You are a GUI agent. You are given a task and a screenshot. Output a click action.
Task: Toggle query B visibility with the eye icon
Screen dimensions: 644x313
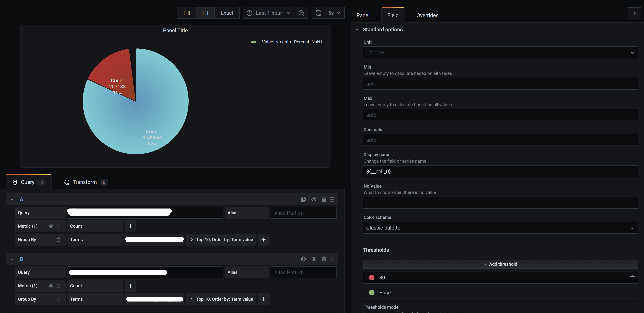tap(314, 259)
